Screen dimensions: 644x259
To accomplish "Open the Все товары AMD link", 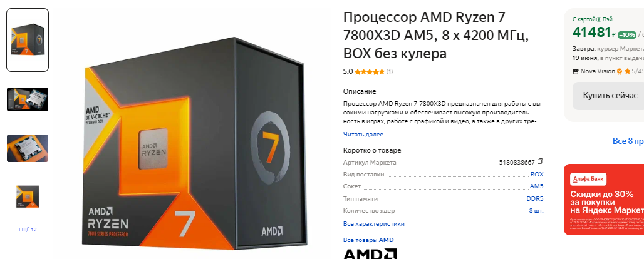I will (x=368, y=240).
